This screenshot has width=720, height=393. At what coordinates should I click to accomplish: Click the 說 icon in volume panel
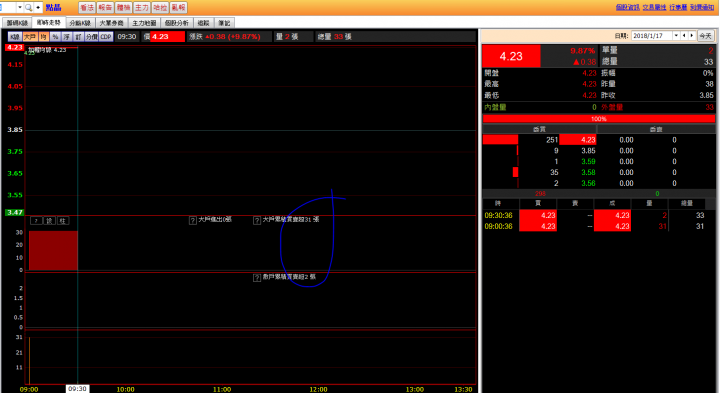point(50,221)
